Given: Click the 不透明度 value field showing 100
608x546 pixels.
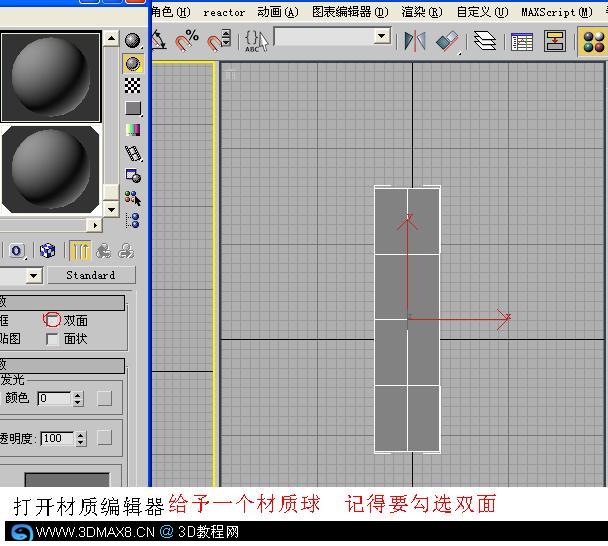Looking at the screenshot, I should click(x=57, y=439).
